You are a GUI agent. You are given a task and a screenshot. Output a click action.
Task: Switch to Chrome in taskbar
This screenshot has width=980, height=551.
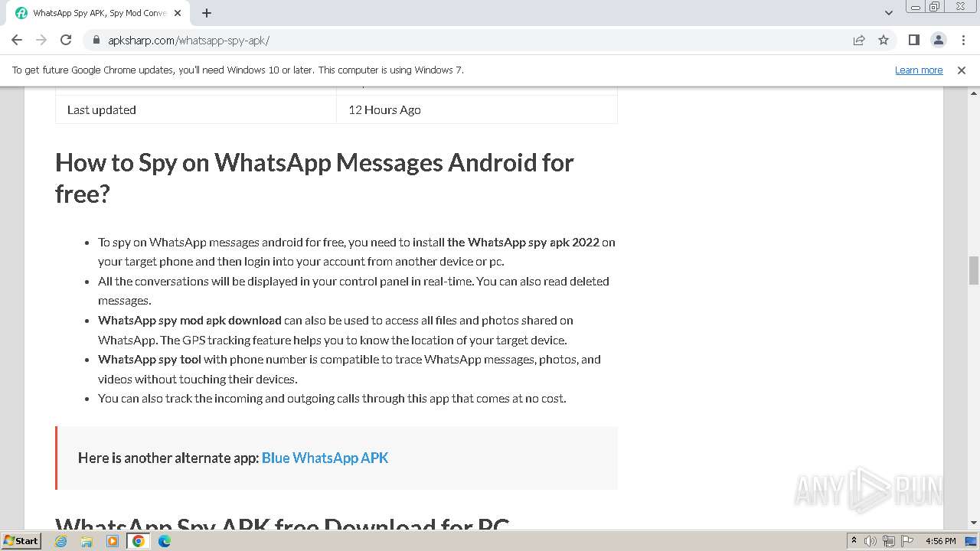tap(139, 541)
